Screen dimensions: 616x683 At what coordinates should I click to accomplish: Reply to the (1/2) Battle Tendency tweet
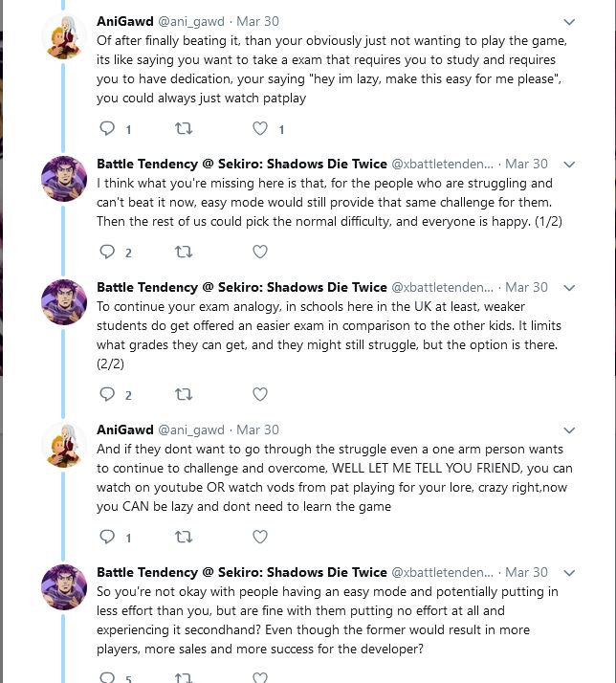point(107,252)
